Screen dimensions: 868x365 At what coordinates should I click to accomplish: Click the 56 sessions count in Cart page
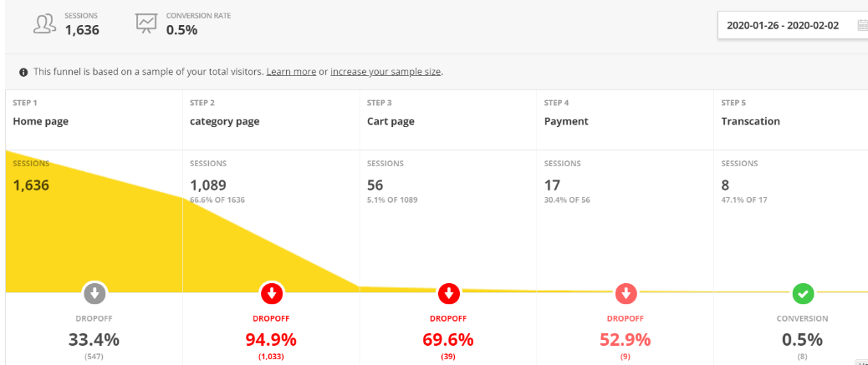tap(375, 185)
